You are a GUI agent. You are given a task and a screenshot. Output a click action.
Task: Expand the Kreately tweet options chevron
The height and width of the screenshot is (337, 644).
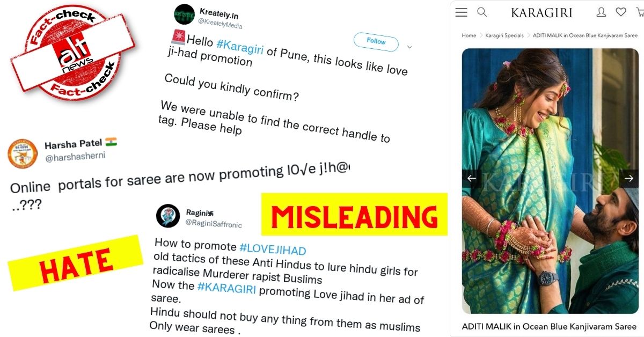coord(409,47)
